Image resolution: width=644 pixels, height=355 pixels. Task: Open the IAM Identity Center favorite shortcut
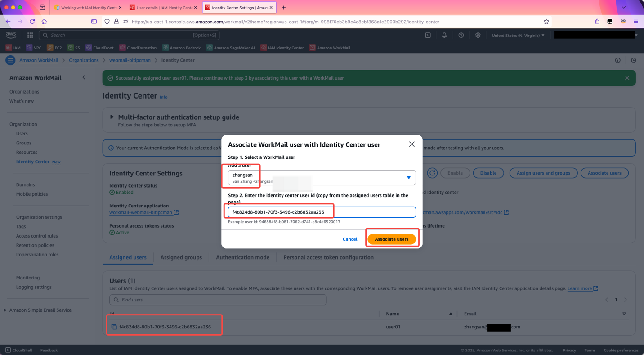coord(282,48)
